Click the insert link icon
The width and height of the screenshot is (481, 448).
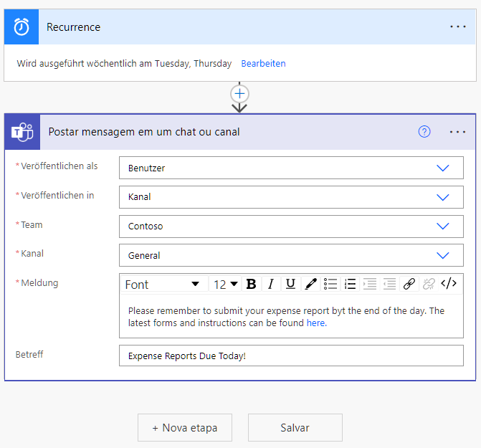[x=409, y=284]
